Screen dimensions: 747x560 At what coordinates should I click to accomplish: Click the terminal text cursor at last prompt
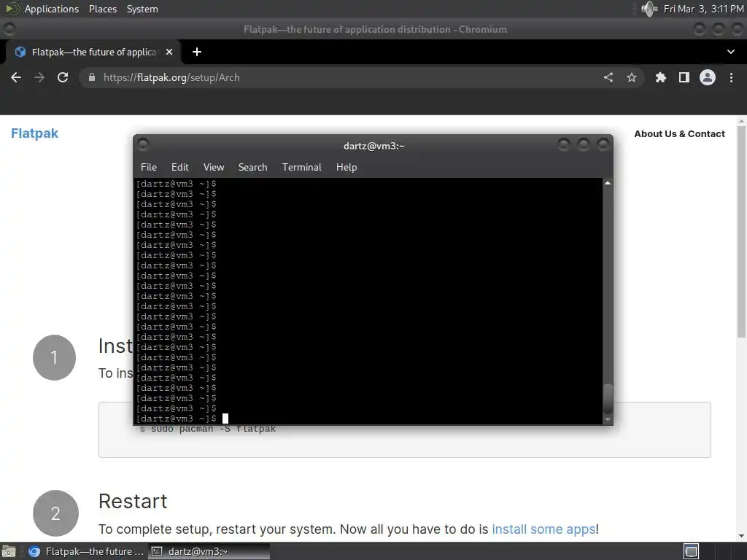tap(225, 419)
